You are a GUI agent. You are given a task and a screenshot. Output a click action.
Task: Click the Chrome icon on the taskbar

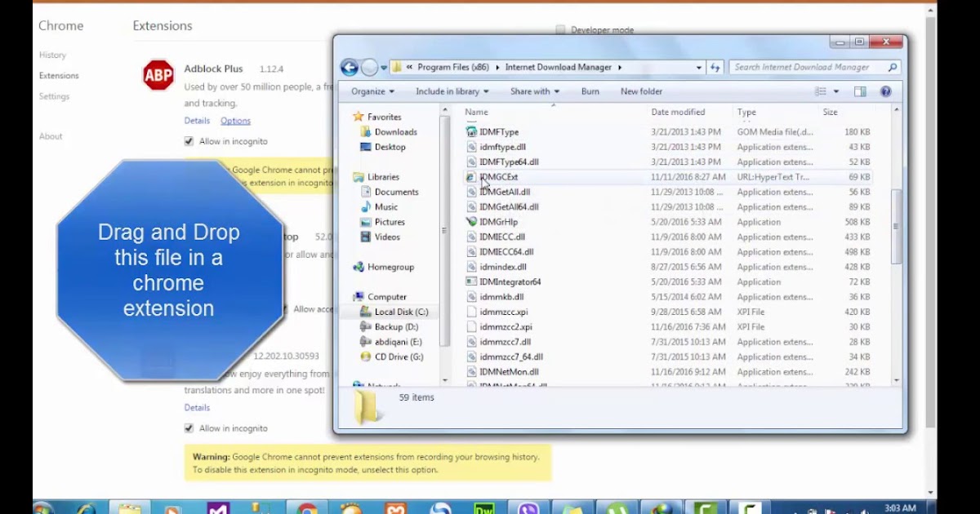[308, 508]
